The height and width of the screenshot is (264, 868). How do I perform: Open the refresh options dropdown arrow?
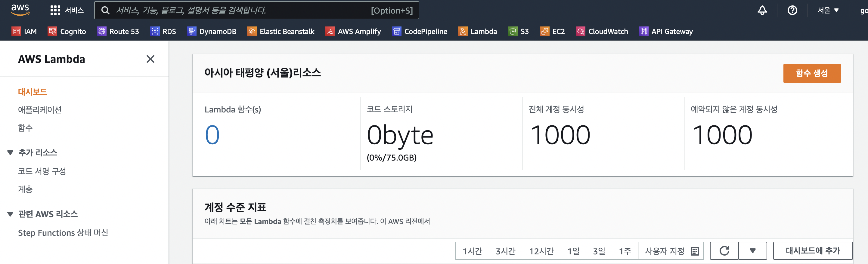pos(752,250)
